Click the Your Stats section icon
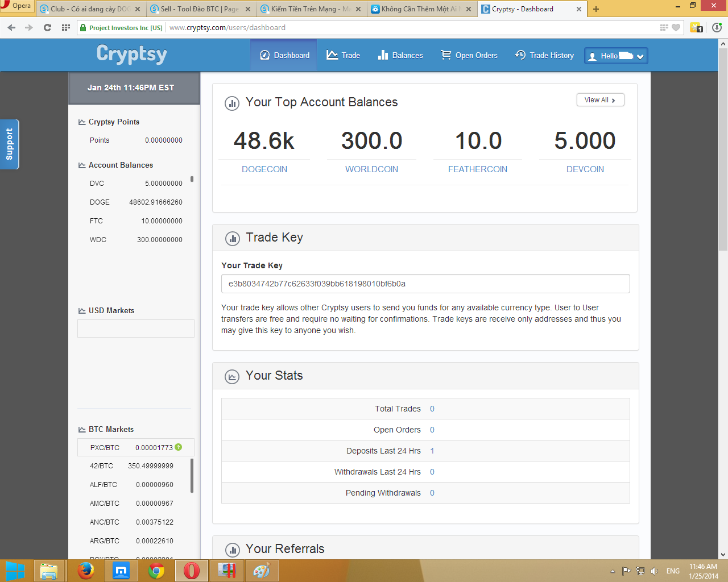 [232, 377]
